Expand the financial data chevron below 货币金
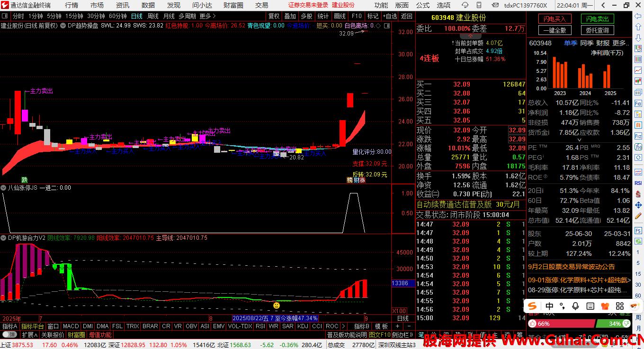 coord(579,140)
